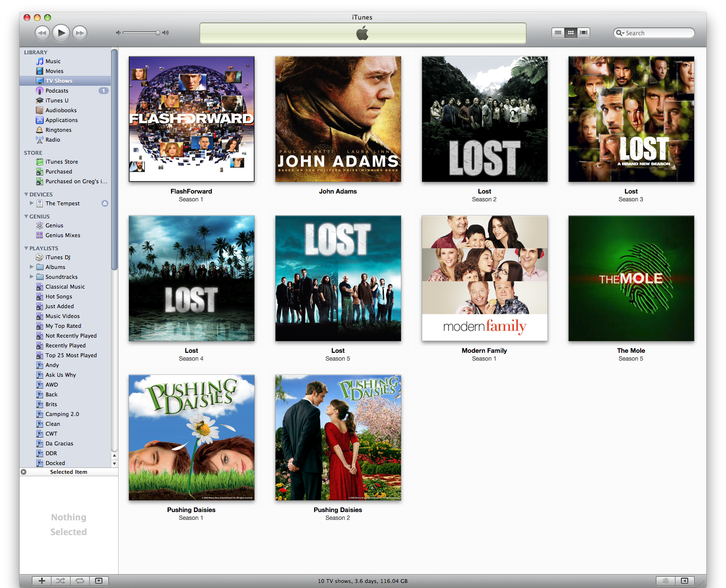This screenshot has width=726, height=588.
Task: Open Music Videos smart playlist
Action: click(65, 316)
